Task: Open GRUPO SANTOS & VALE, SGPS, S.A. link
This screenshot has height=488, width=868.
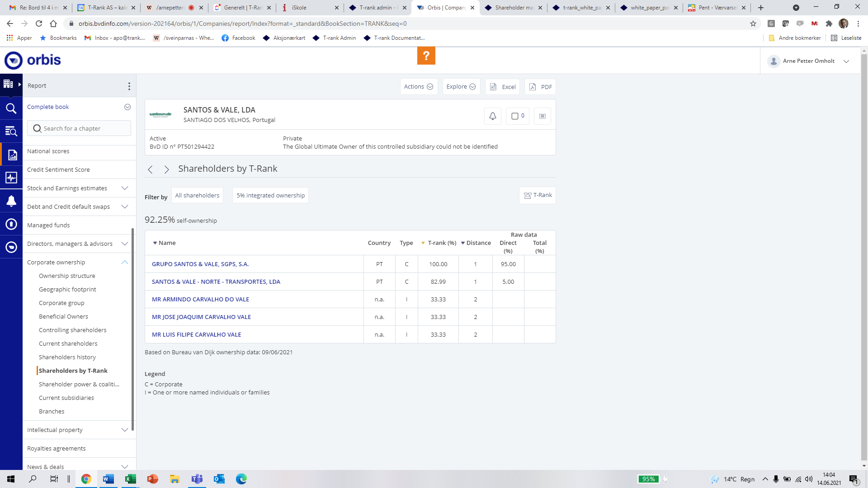Action: point(200,264)
